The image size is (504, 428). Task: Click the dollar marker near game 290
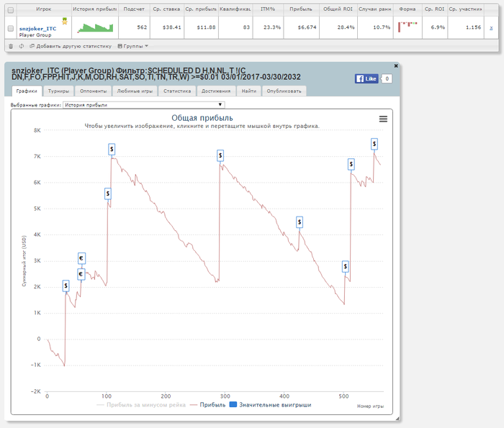pyautogui.click(x=220, y=155)
